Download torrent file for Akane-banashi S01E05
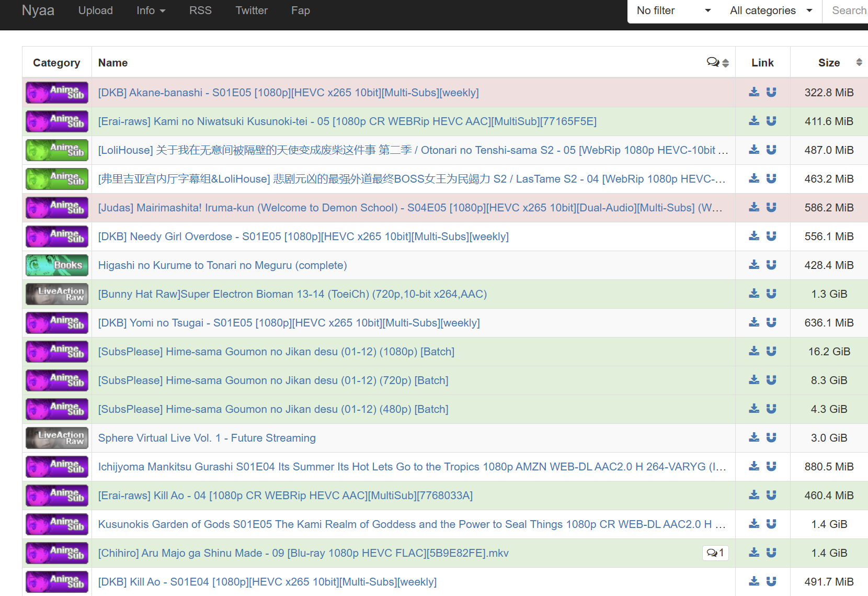868x596 pixels. (x=754, y=92)
